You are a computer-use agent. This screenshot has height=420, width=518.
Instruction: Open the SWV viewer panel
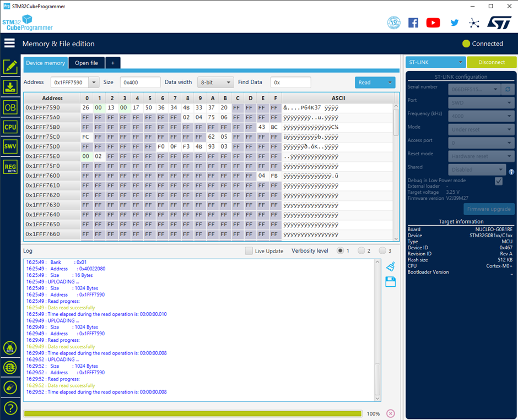tap(10, 146)
